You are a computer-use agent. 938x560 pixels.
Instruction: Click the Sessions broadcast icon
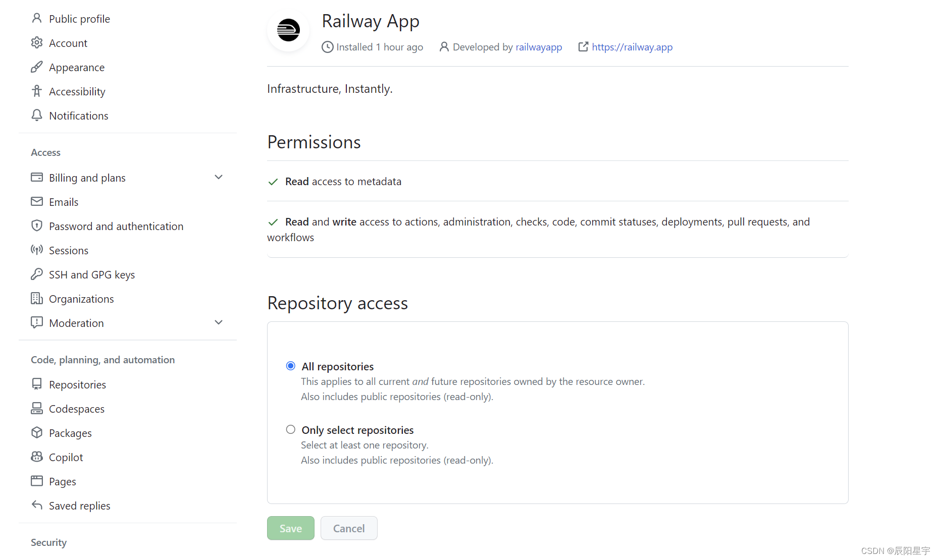[x=37, y=250]
